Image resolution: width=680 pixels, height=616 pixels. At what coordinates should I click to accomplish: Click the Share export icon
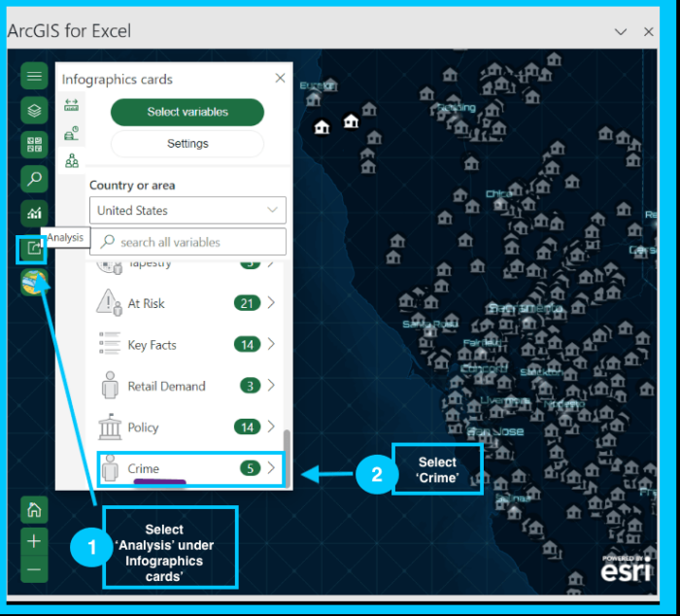(33, 249)
